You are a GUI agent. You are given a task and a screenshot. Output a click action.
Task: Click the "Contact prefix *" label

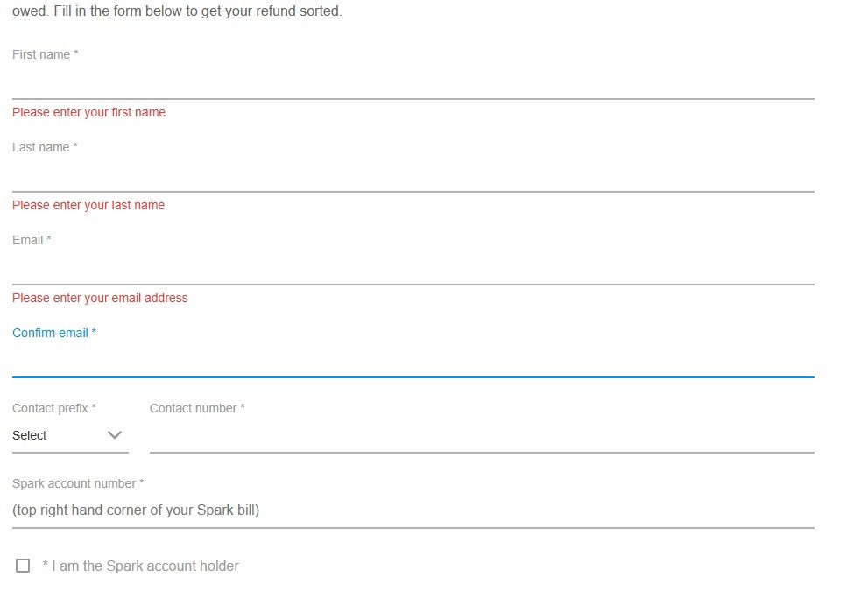[54, 408]
